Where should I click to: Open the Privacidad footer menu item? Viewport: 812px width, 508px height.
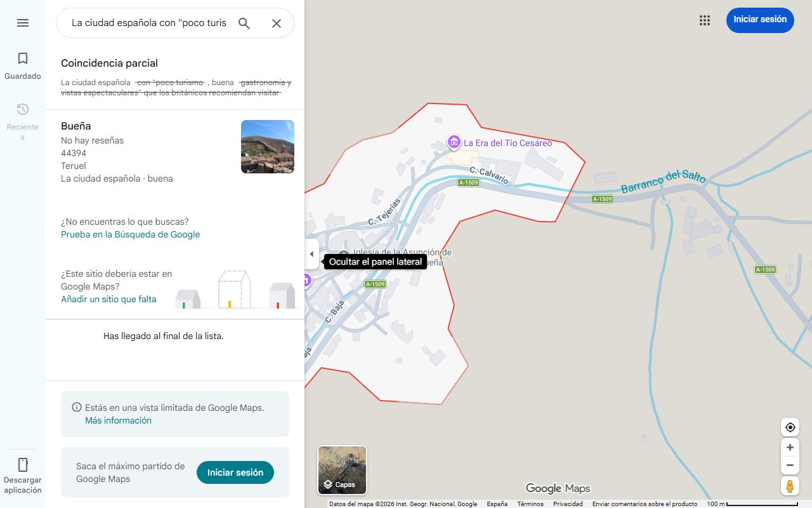pos(568,504)
